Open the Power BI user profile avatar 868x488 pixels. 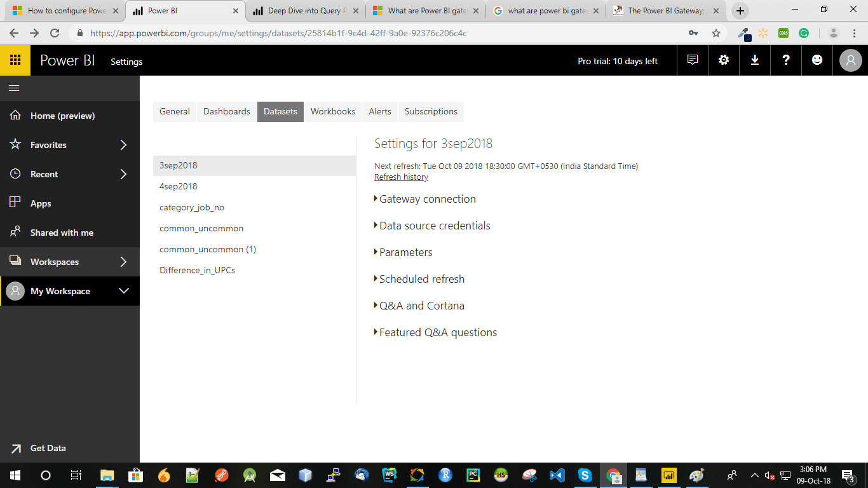[x=850, y=60]
